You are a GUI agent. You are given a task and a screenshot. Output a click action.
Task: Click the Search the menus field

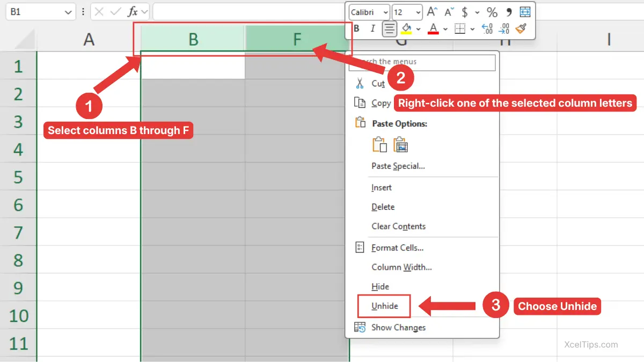point(422,62)
